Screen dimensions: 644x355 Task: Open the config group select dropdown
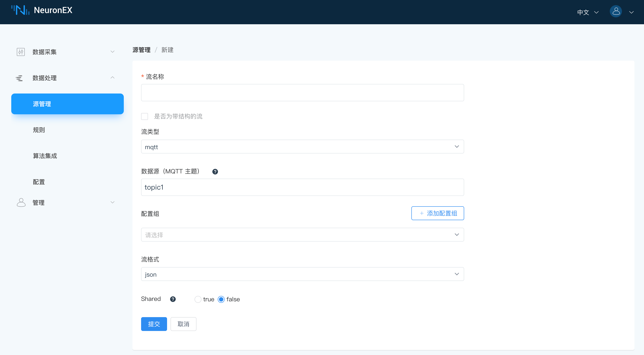pyautogui.click(x=302, y=235)
